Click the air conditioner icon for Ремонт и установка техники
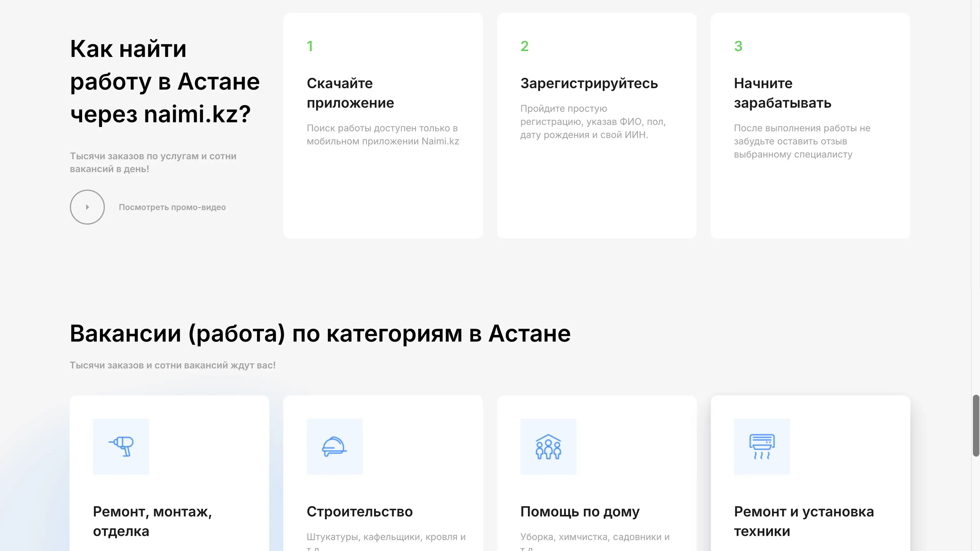 [762, 446]
